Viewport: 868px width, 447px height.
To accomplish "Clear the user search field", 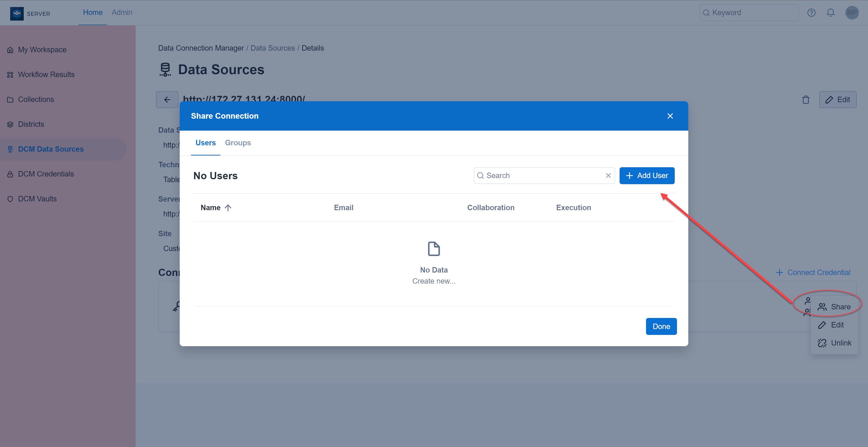I will click(608, 176).
